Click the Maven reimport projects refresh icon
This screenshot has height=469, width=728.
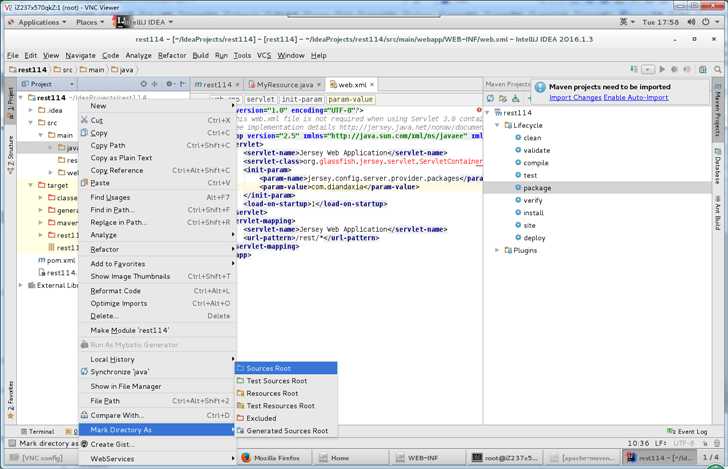pyautogui.click(x=490, y=98)
